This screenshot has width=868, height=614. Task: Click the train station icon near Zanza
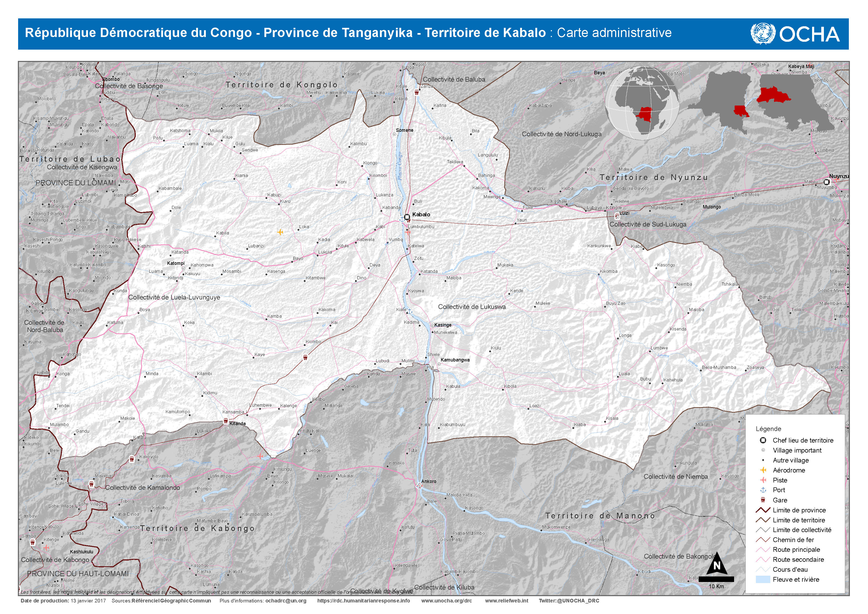coord(416,92)
